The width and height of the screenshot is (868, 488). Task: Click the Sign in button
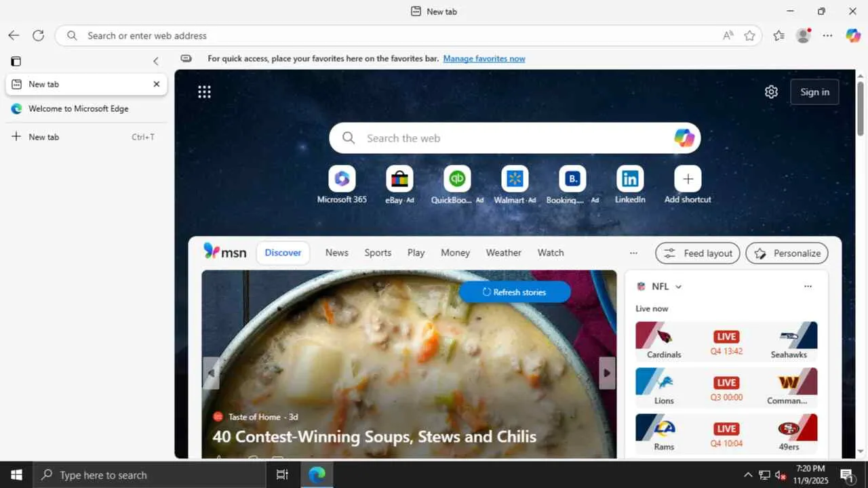click(x=814, y=92)
